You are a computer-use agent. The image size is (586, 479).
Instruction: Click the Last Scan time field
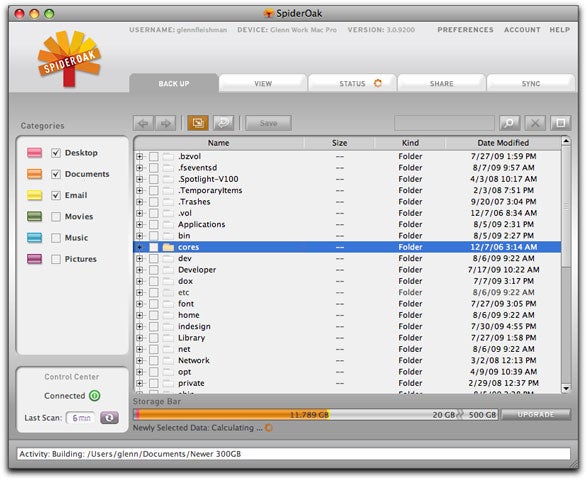tap(81, 418)
